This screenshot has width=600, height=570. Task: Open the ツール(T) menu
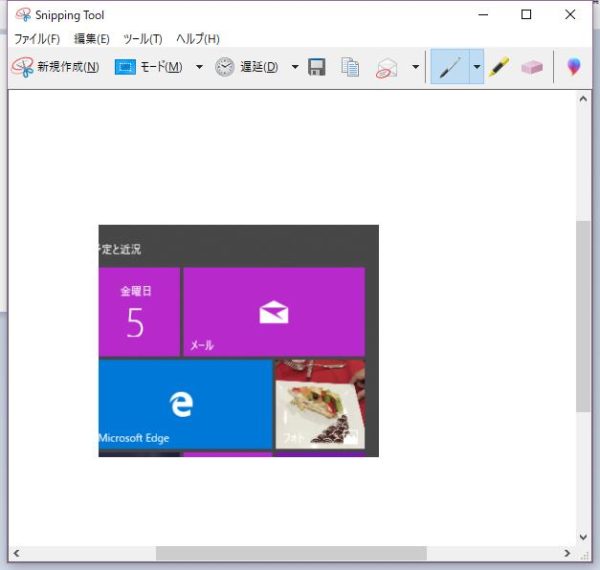click(142, 39)
